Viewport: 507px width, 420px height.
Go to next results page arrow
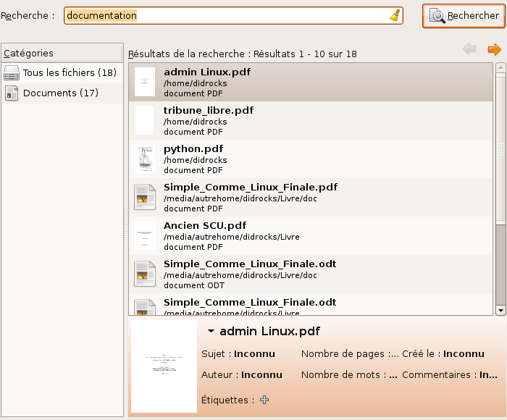tap(494, 49)
